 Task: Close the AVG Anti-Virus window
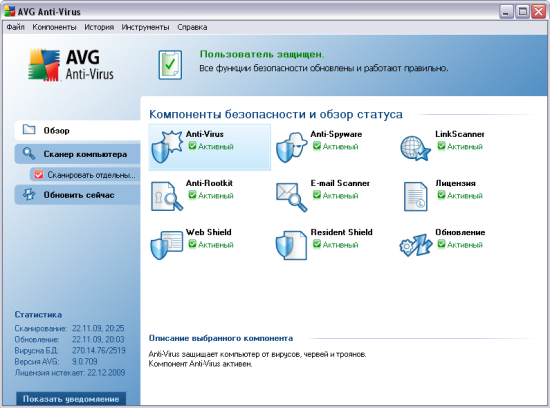[x=538, y=12]
